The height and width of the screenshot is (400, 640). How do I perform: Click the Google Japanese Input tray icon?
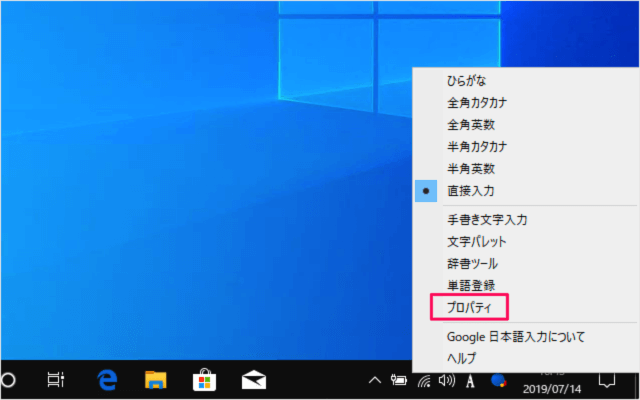497,380
